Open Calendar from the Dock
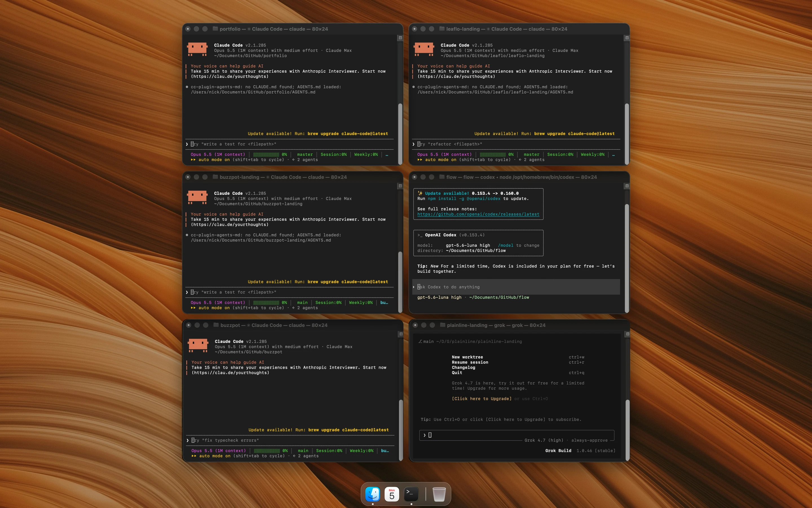Viewport: 812px width, 508px height. [392, 494]
